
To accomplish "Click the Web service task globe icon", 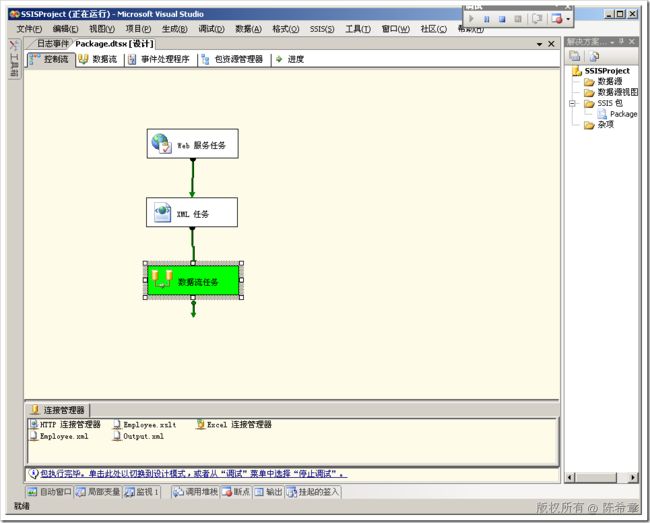I will pos(161,143).
